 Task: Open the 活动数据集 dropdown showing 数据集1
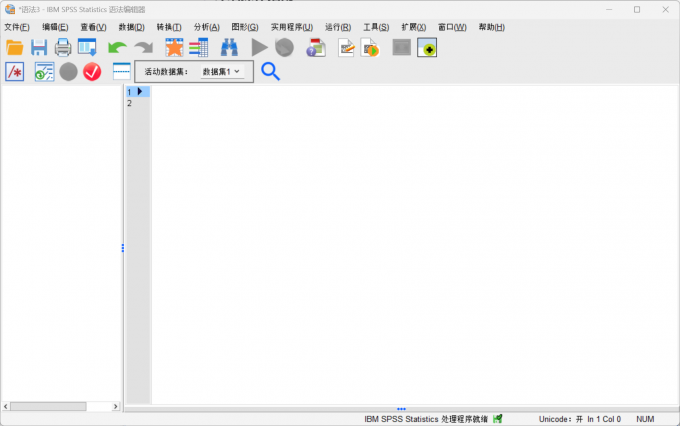[x=221, y=72]
